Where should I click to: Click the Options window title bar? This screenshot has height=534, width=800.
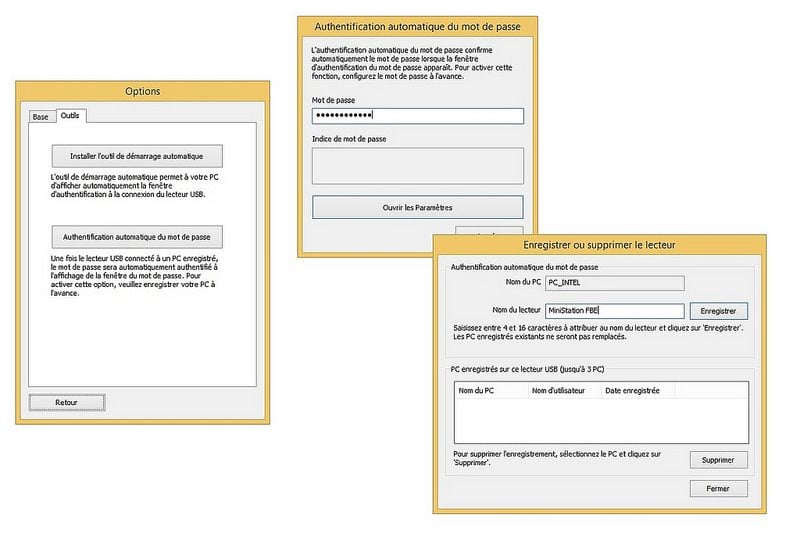142,91
